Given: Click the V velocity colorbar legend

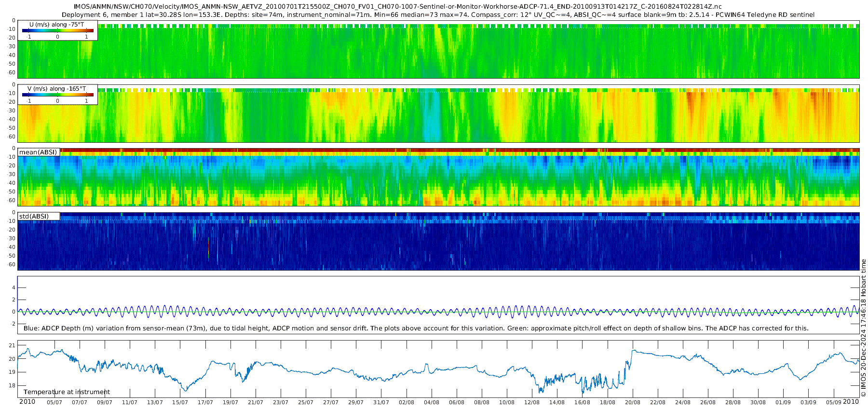Looking at the screenshot, I should [x=57, y=95].
